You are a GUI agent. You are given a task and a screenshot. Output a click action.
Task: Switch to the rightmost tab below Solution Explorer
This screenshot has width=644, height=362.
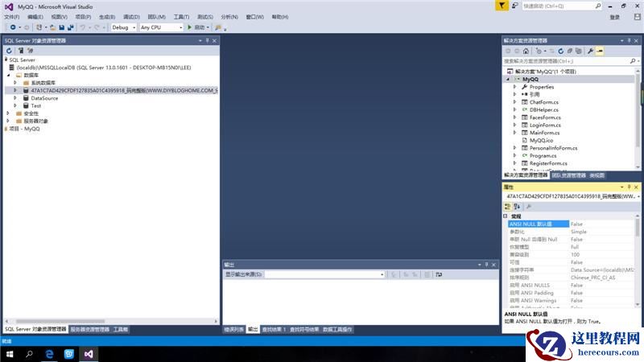pos(597,175)
